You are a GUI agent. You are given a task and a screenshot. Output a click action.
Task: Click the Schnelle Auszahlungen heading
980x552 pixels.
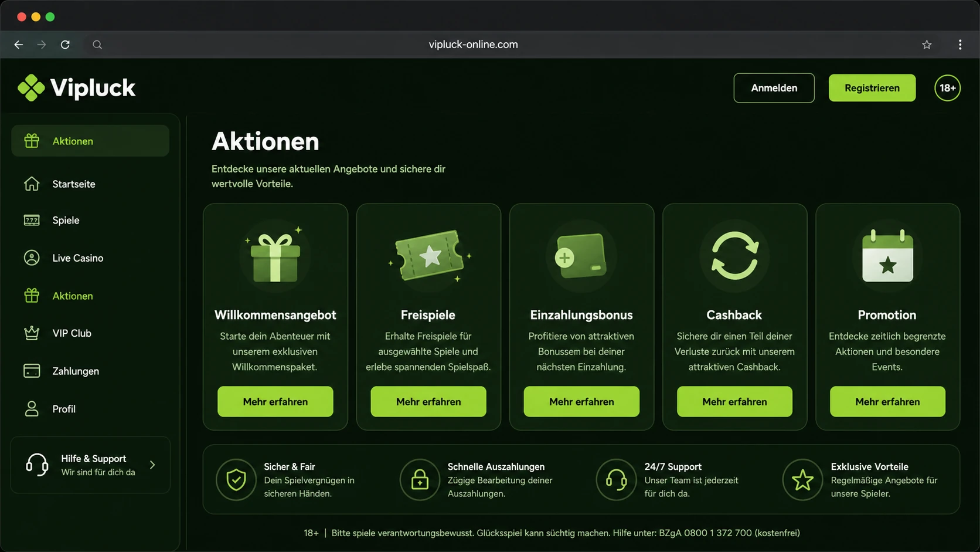496,466
